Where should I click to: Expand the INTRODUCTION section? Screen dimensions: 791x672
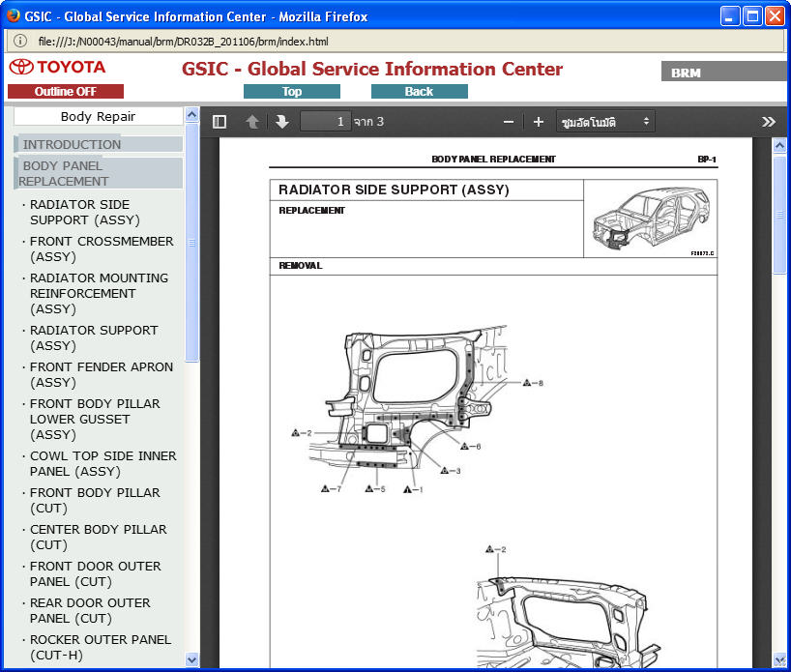pyautogui.click(x=99, y=144)
